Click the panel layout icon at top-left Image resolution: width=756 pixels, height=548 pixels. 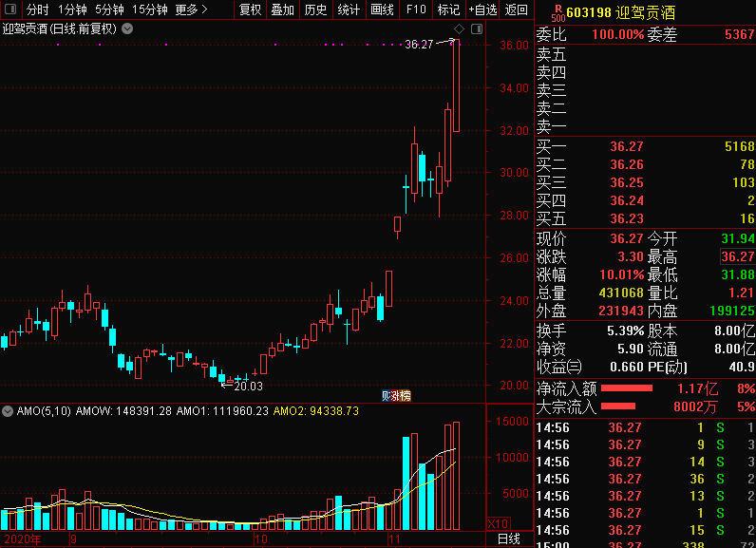pos(9,9)
